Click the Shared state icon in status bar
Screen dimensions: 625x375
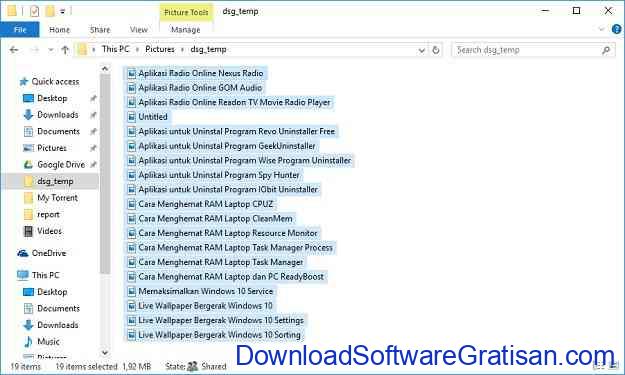[193, 366]
